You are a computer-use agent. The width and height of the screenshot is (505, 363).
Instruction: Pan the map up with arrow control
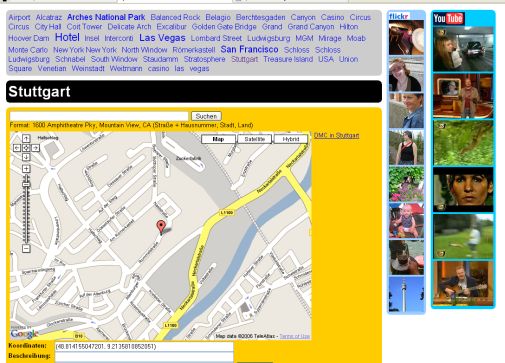[26, 138]
